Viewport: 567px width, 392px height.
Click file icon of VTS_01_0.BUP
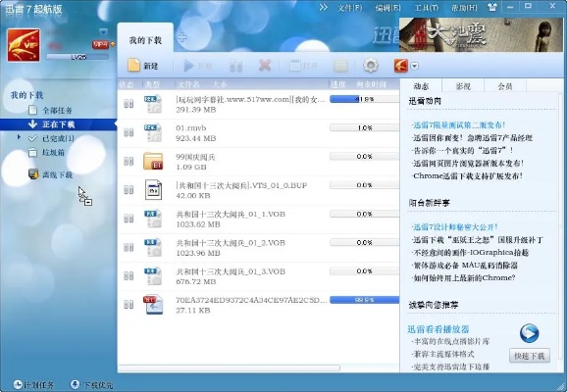[153, 190]
